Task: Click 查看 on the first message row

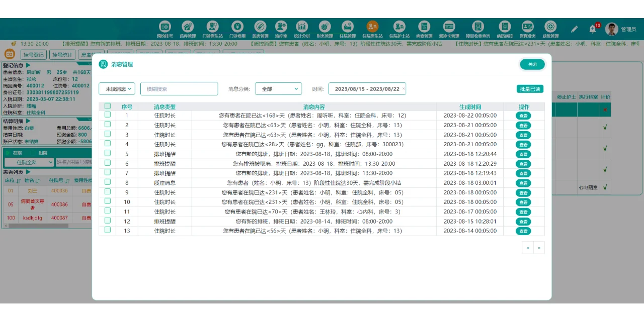Action: pos(523,116)
